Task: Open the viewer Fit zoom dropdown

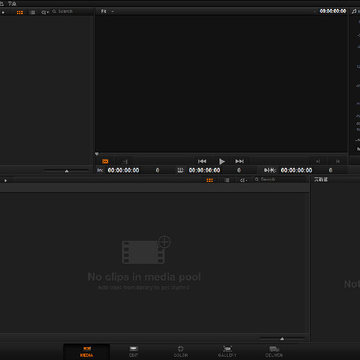Action: pyautogui.click(x=107, y=11)
